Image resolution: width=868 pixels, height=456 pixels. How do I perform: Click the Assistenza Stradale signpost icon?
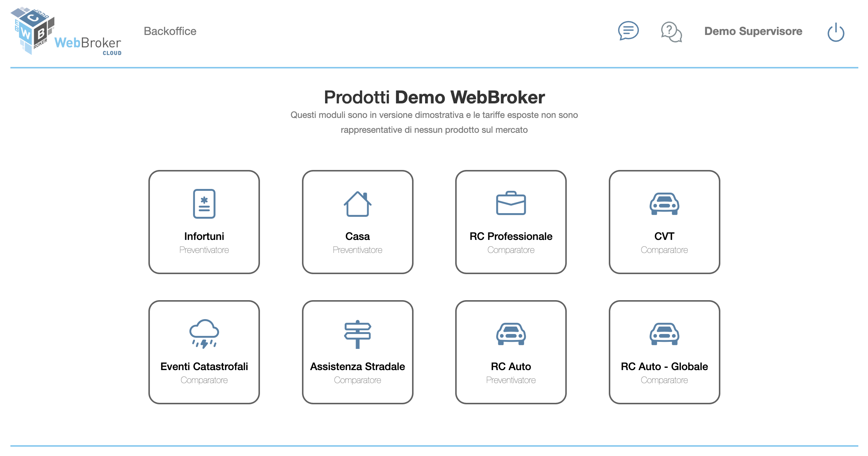click(357, 334)
